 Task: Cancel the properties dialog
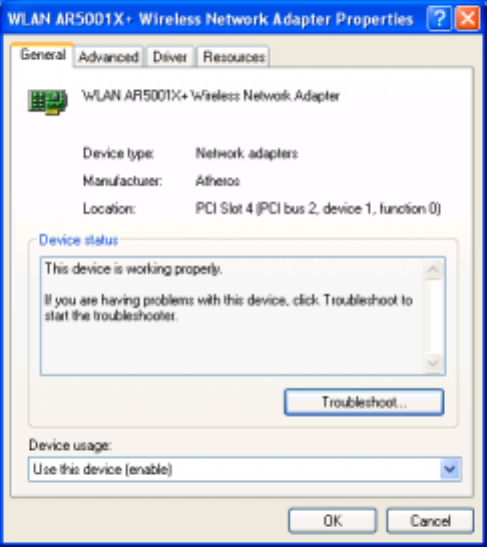(x=430, y=521)
